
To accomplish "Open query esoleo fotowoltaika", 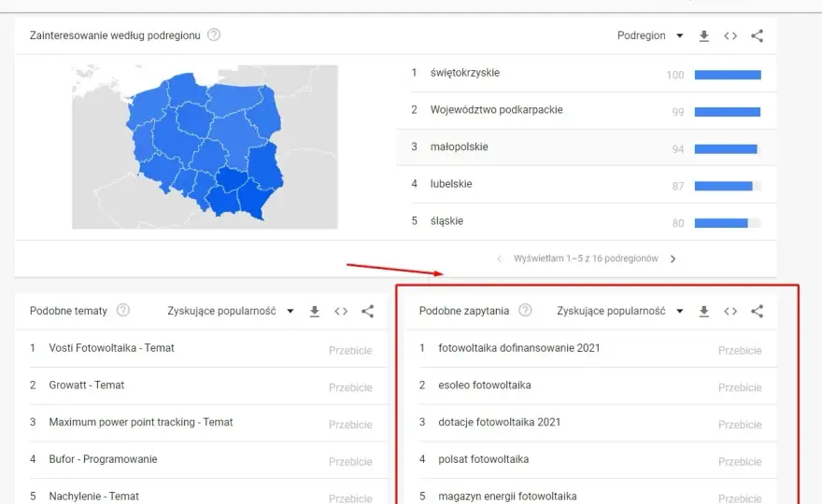I will tap(485, 385).
